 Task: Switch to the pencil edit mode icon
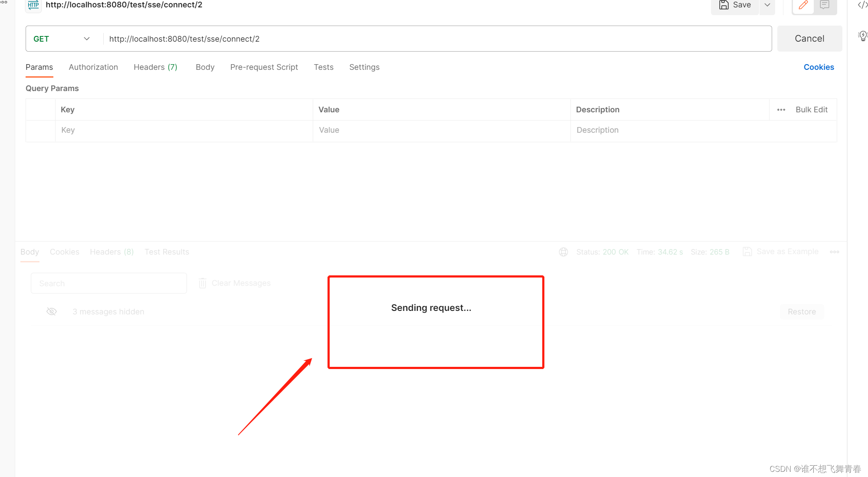click(x=803, y=5)
